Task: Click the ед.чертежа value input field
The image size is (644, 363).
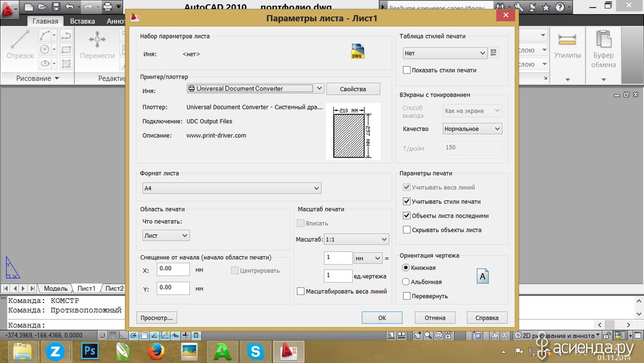Action: [338, 276]
